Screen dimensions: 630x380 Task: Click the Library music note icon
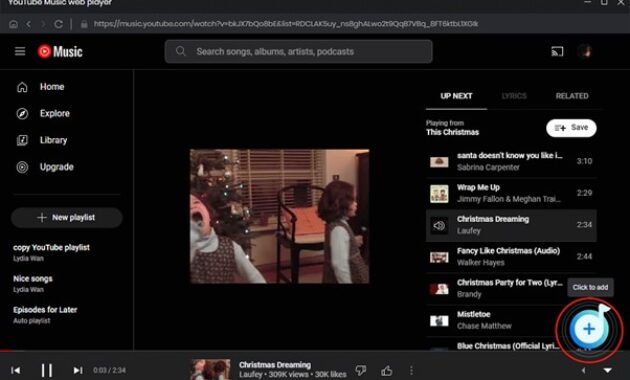click(x=22, y=140)
